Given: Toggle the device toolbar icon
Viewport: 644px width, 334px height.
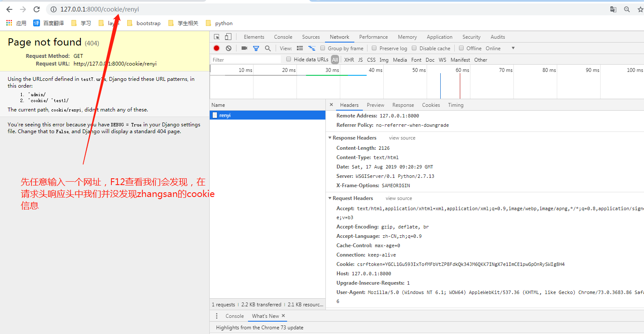Looking at the screenshot, I should coord(228,37).
